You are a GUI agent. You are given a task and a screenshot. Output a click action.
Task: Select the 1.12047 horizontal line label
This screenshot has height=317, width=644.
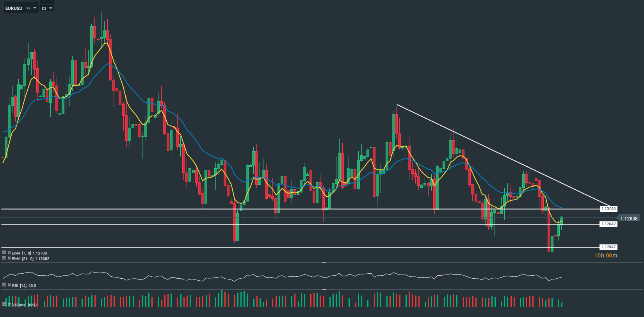tap(608, 247)
